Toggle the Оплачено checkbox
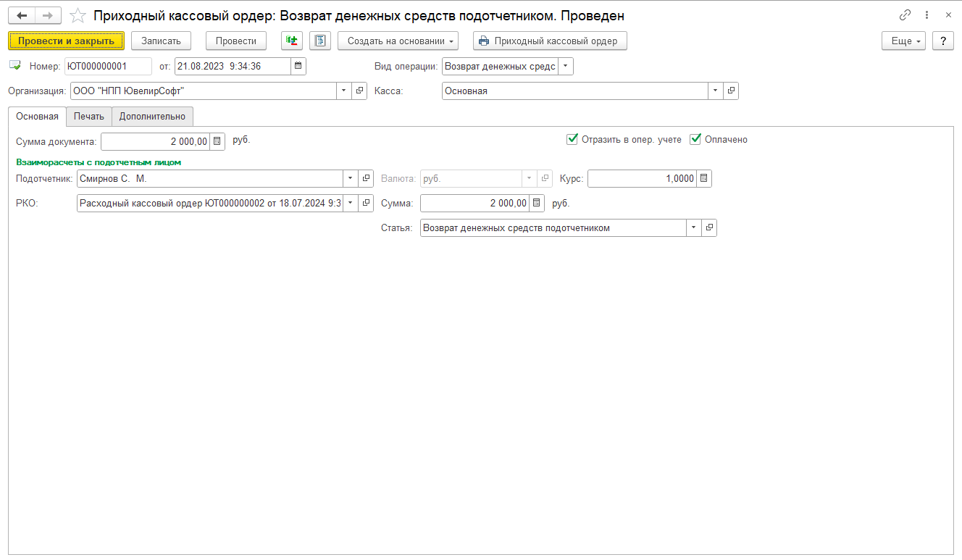This screenshot has width=962, height=560. pos(695,139)
